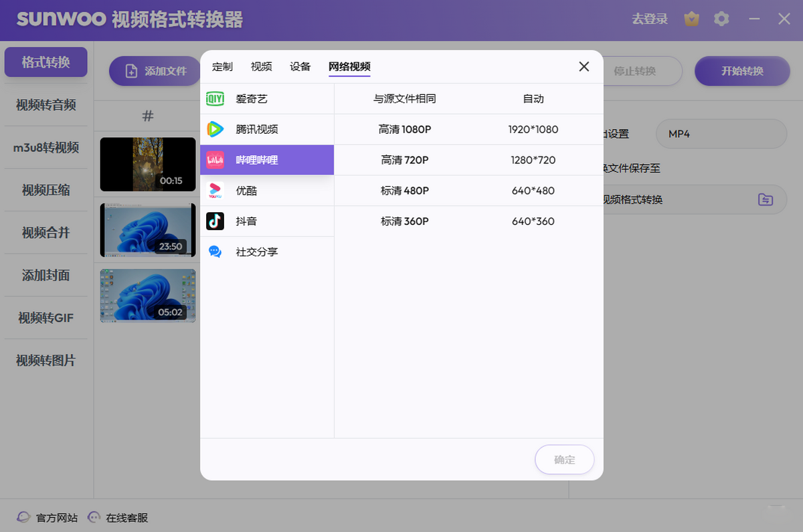
Task: Select the Youku platform icon
Action: coord(214,190)
